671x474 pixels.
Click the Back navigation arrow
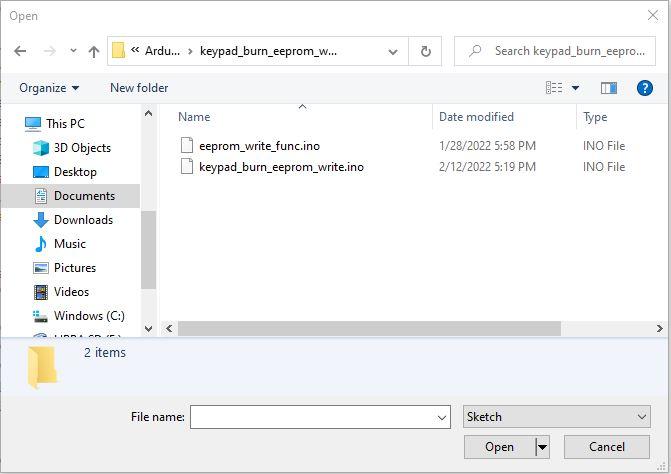[x=20, y=51]
